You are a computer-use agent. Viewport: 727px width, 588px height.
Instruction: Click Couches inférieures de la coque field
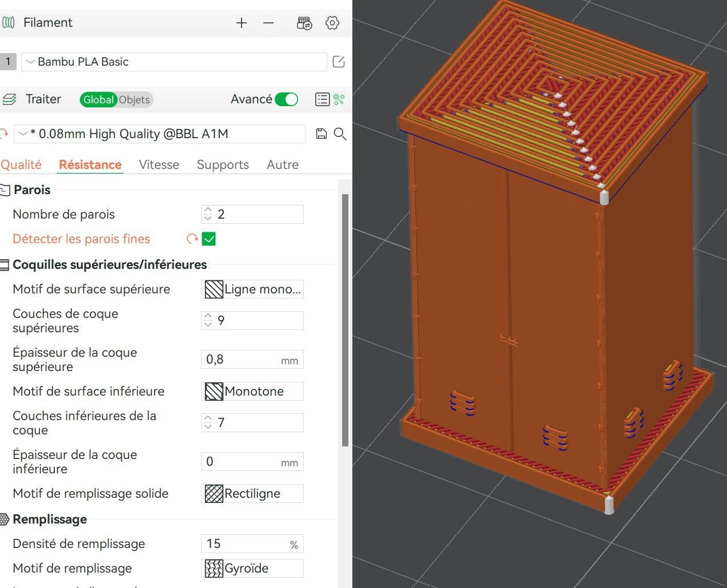pyautogui.click(x=252, y=422)
